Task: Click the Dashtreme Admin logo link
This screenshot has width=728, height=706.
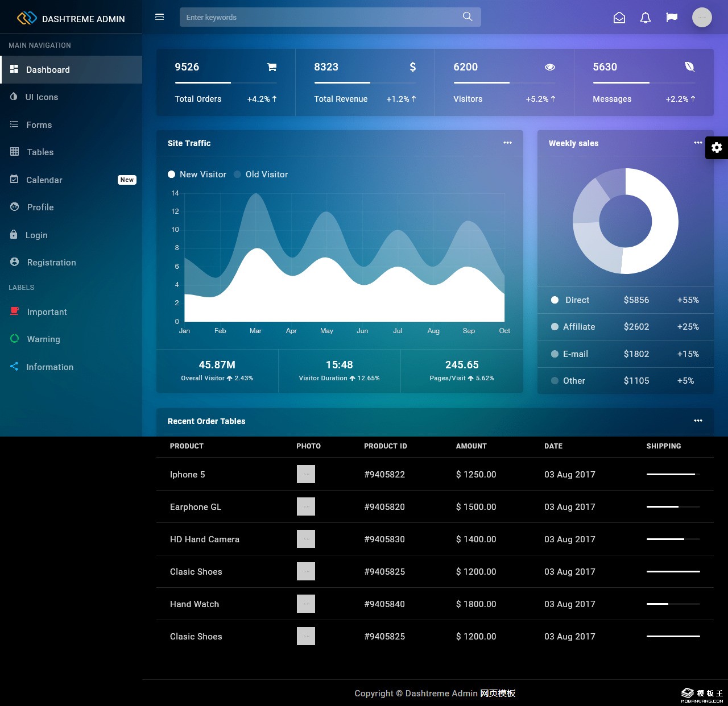Action: pyautogui.click(x=71, y=19)
